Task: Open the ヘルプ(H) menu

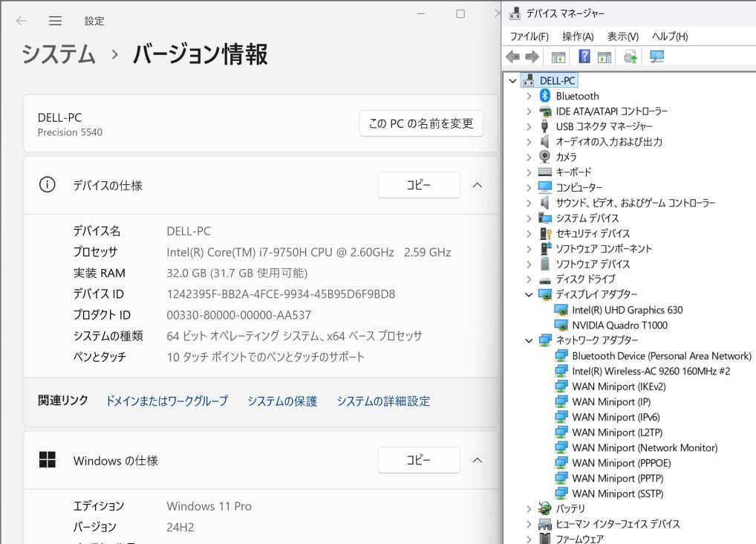Action: [x=670, y=36]
